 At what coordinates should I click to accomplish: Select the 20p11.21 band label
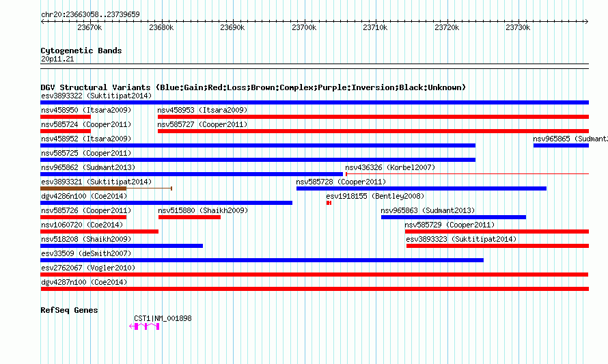[57, 59]
